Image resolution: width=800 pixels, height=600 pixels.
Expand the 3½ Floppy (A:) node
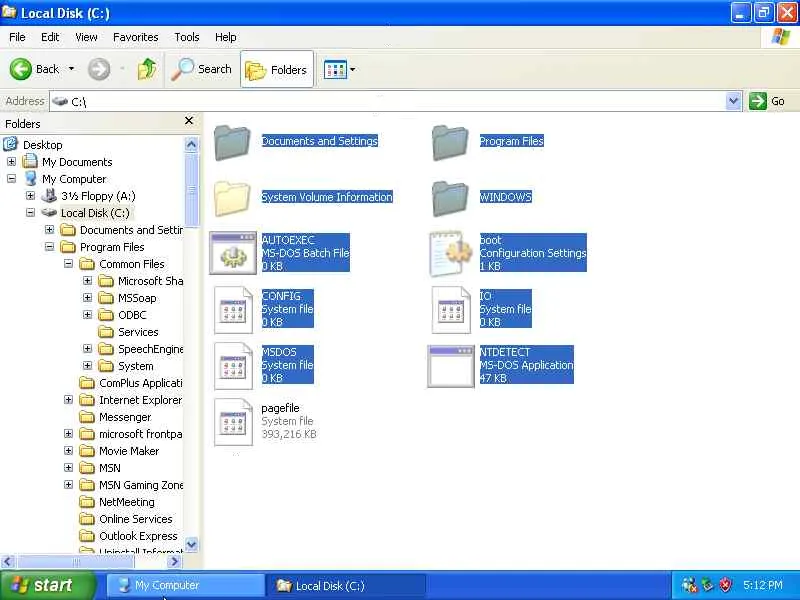pyautogui.click(x=30, y=196)
